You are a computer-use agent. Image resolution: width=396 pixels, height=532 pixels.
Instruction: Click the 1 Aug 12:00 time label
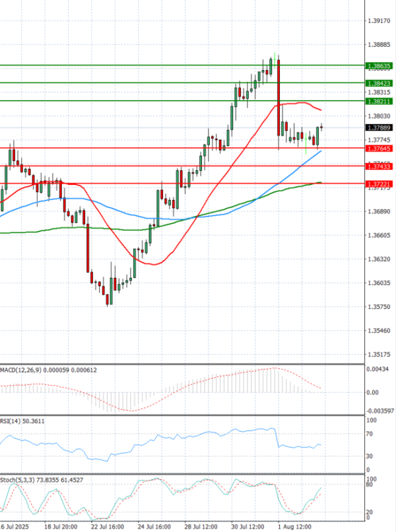[294, 527]
